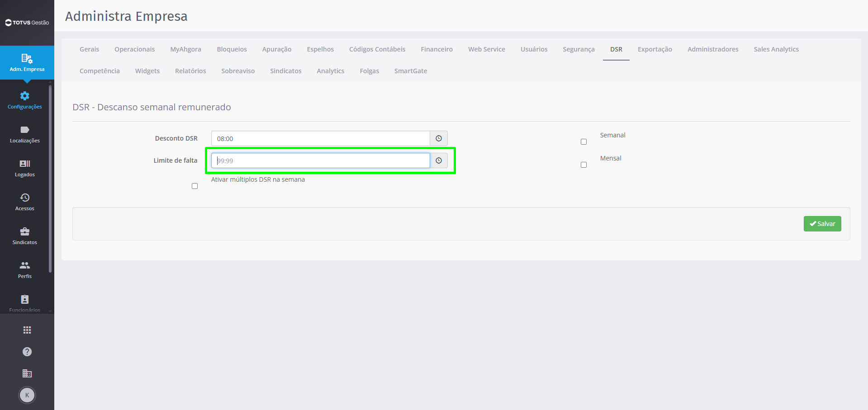The width and height of the screenshot is (868, 410).
Task: Tick the Mensal checkbox
Action: [583, 165]
